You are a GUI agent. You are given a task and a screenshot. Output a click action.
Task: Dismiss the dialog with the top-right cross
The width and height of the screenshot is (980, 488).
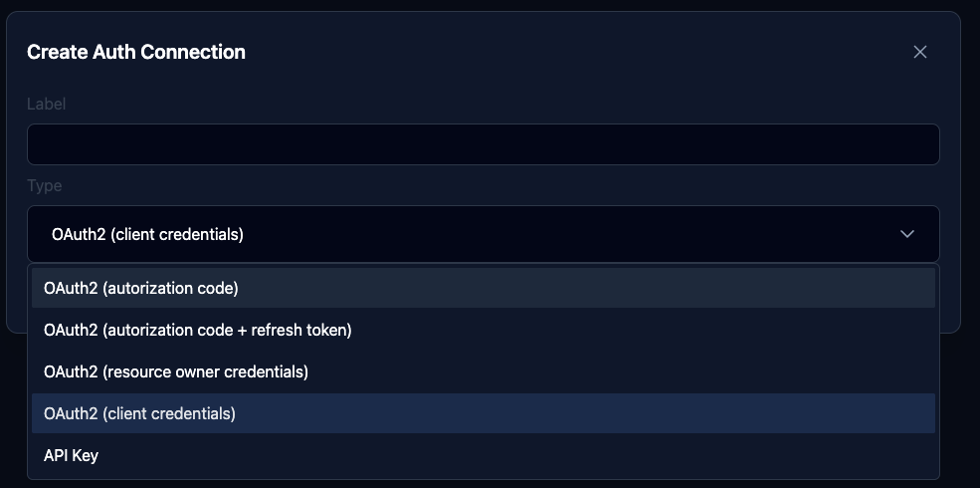(919, 52)
